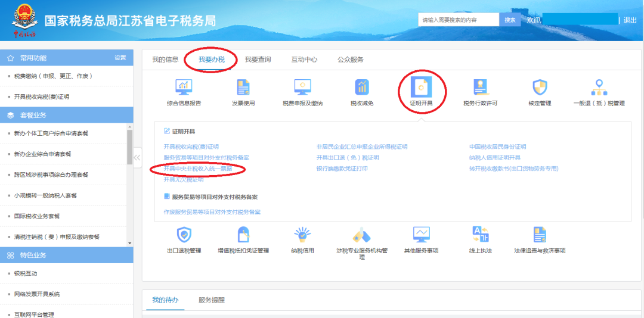This screenshot has height=318, width=644.
Task: Open 涉税专业服务机构管理 icon
Action: (x=362, y=235)
